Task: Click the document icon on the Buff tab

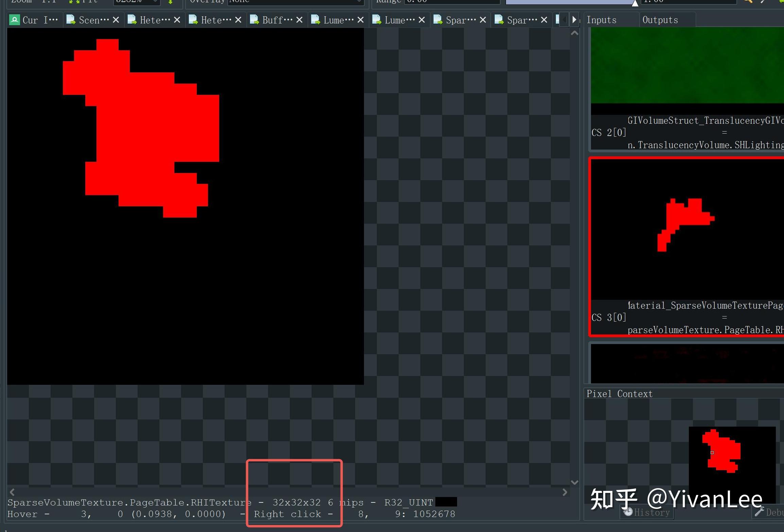Action: 254,20
